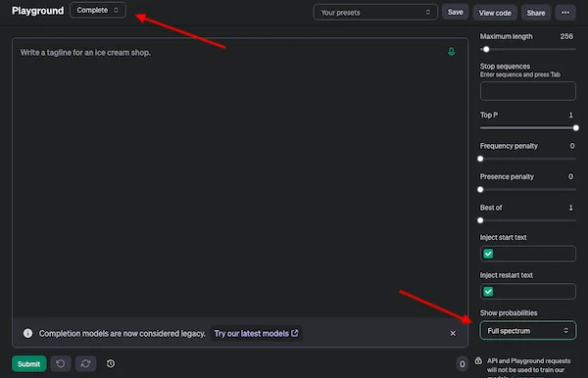Click the Save button
Viewport: 588px width, 378px height.
point(456,13)
